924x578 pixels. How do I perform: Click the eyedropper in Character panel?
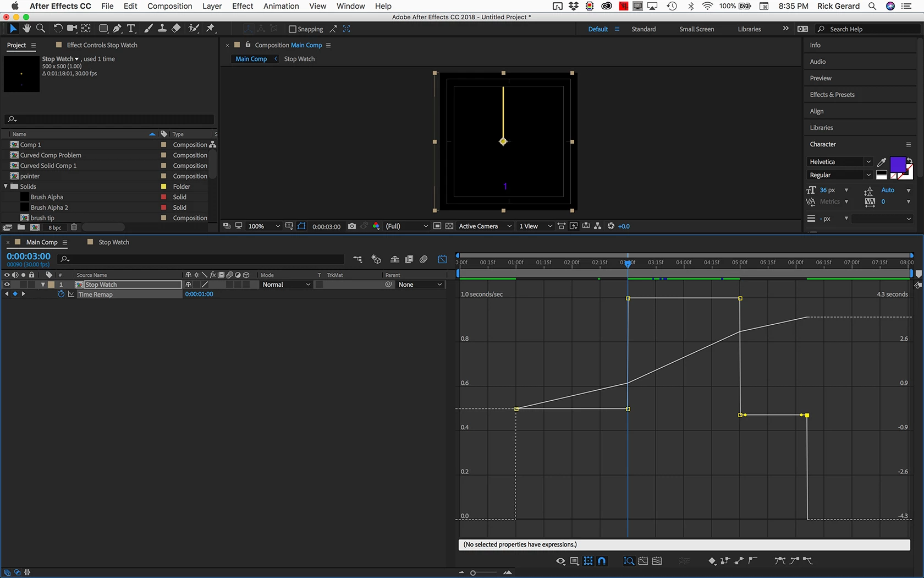coord(881,162)
